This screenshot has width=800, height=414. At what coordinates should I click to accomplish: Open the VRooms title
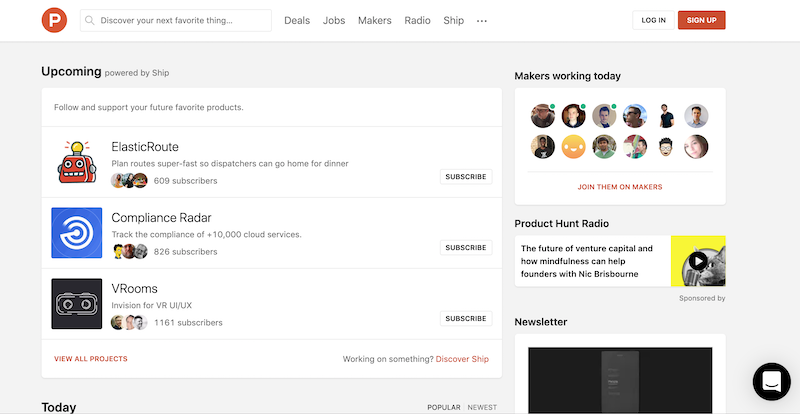tap(134, 288)
